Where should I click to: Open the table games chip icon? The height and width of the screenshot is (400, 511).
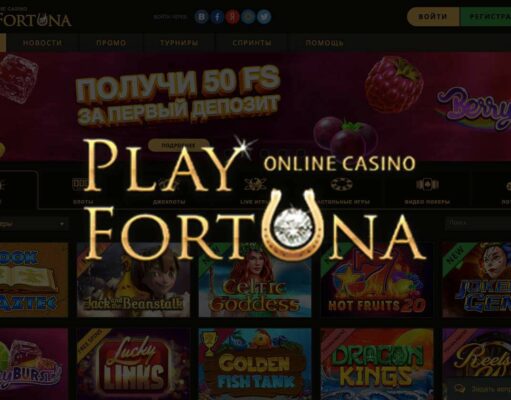[342, 184]
